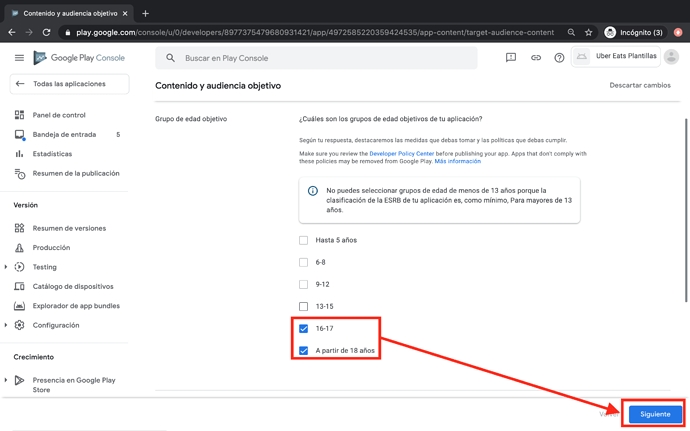Screen dimensions: 690x431
Task: Click the Buscar en Play Console field
Action: pyautogui.click(x=320, y=58)
